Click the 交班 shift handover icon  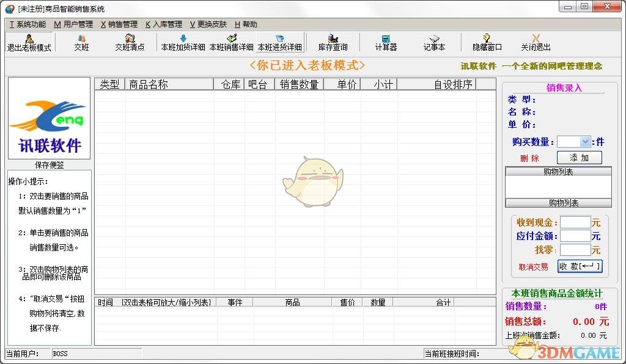(81, 43)
